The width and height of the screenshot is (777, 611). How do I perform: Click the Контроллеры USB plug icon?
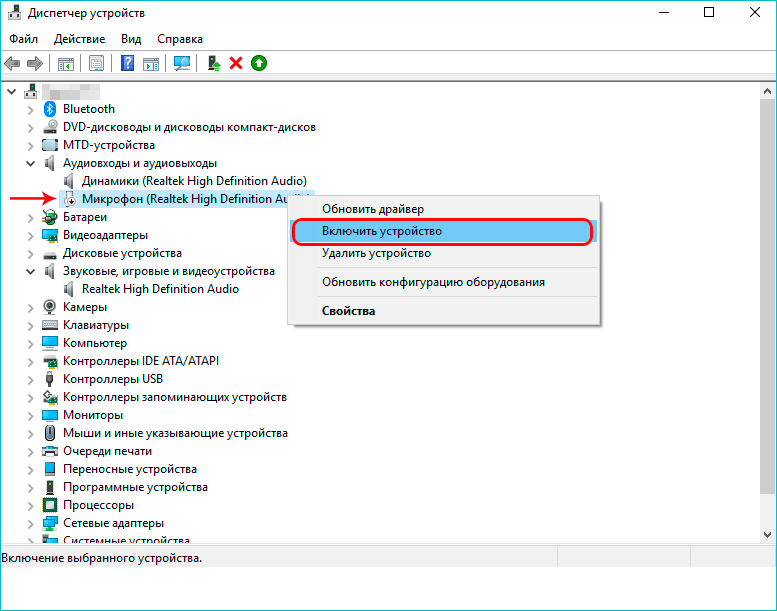point(50,379)
